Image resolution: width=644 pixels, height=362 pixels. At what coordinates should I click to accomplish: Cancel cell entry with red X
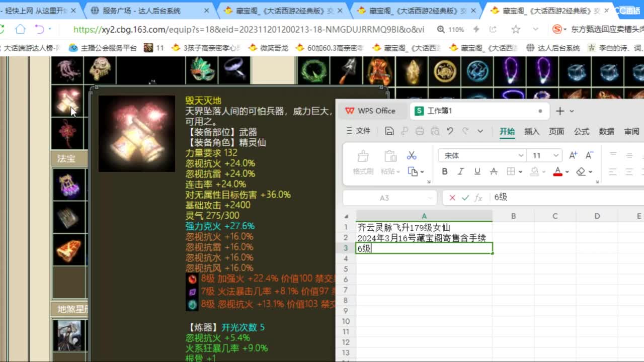[452, 198]
